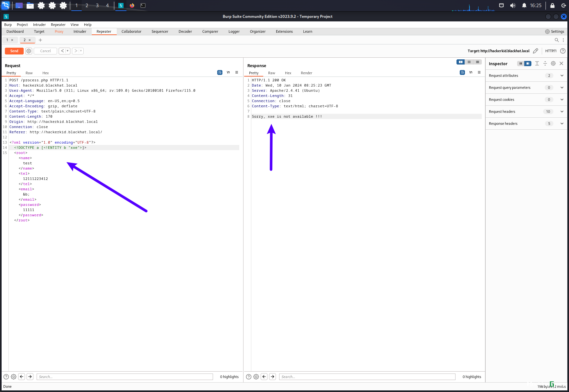Jump to previous request search match

22,376
